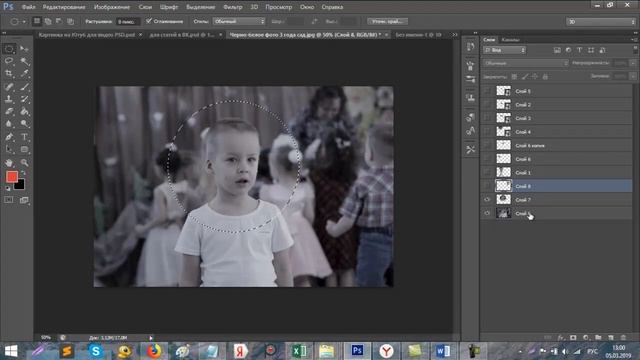This screenshot has width=640, height=360.
Task: Select the Healing Brush tool
Action: tap(9, 87)
